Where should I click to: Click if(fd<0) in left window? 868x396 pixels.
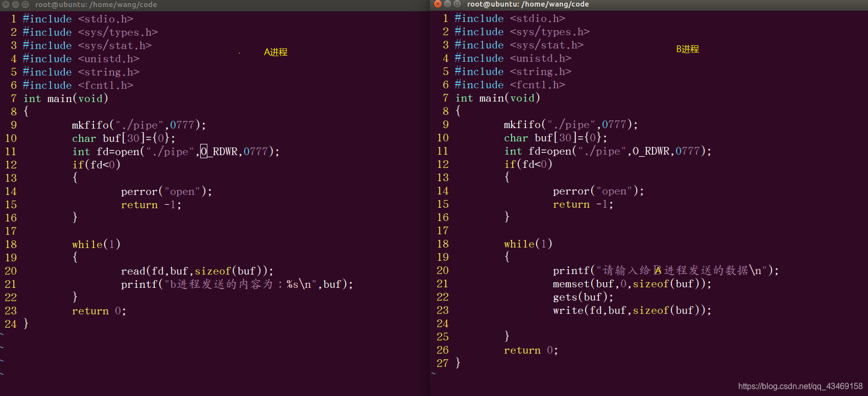click(x=97, y=165)
